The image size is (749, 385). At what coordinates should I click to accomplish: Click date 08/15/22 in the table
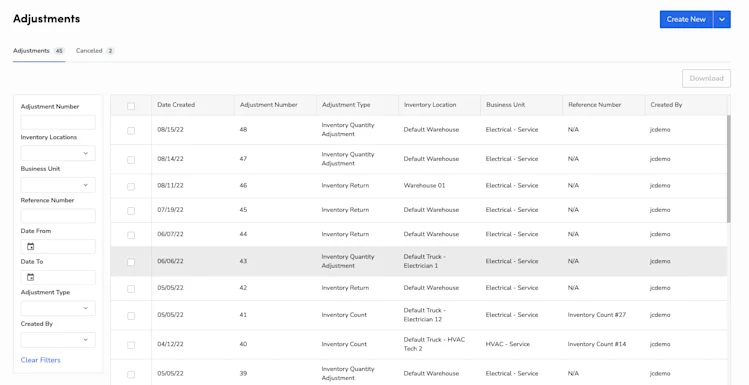[170, 129]
